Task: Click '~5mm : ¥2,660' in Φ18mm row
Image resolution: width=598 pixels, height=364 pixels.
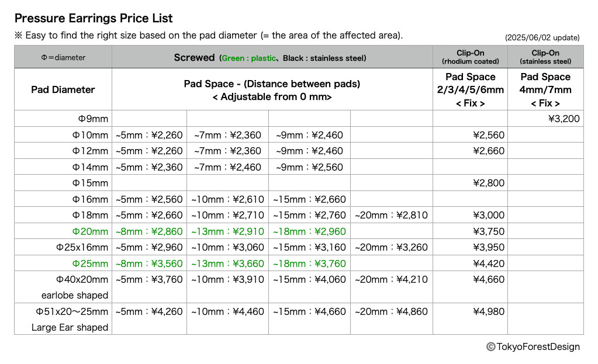Action: coord(149,215)
